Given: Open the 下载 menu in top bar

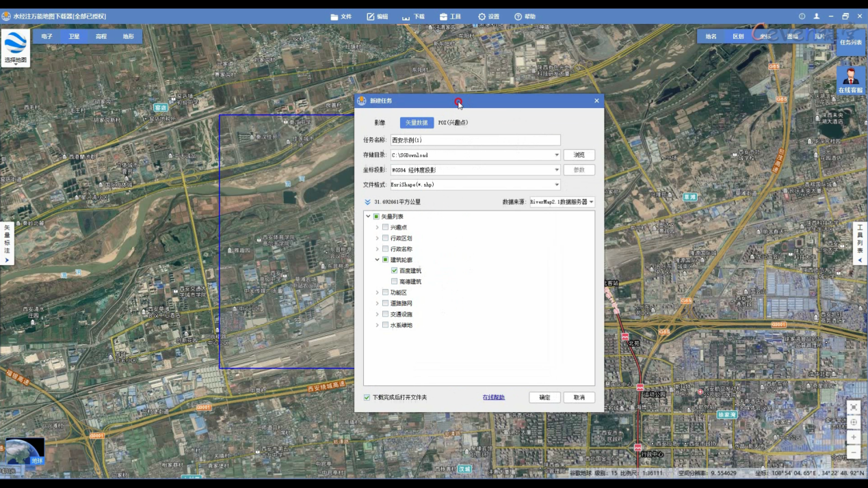Looking at the screenshot, I should 413,16.
